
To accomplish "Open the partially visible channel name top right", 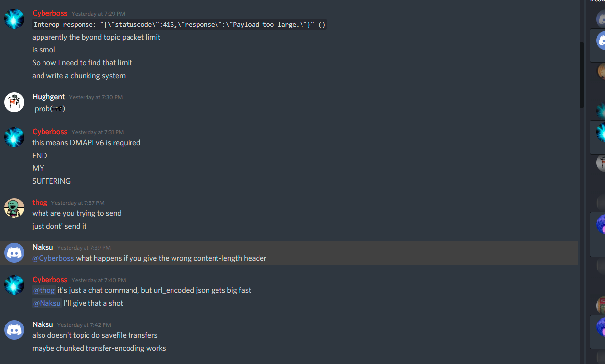I will pos(598,2).
